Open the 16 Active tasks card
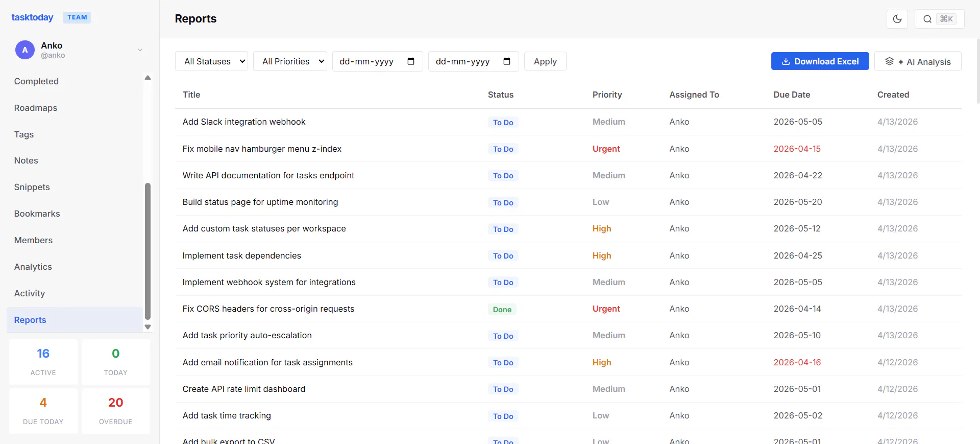Viewport: 980px width, 444px height. pyautogui.click(x=43, y=362)
